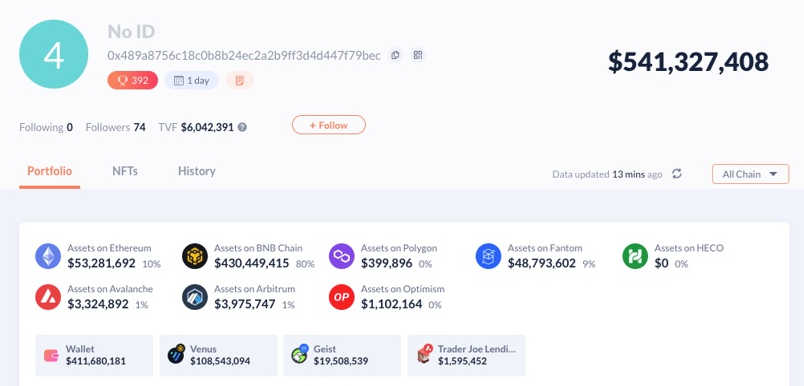The image size is (804, 386).
Task: Select the Fantom chain icon
Action: coord(488,256)
